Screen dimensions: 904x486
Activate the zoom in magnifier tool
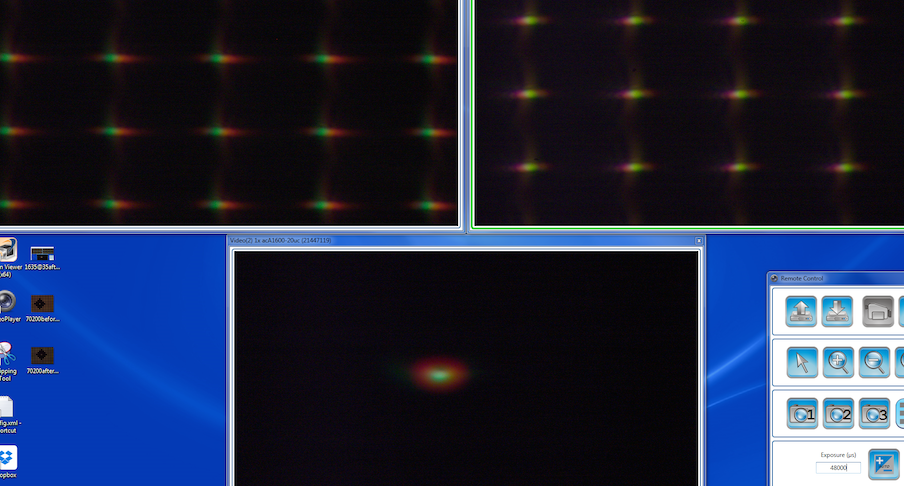point(838,362)
